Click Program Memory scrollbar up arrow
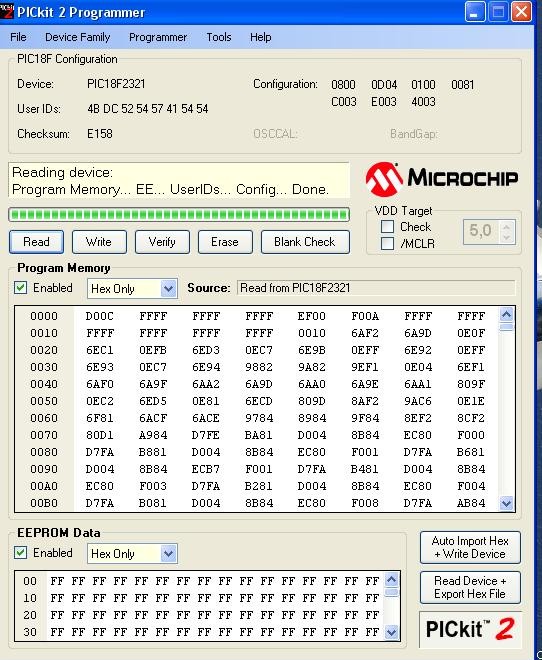The width and height of the screenshot is (542, 660). [506, 314]
